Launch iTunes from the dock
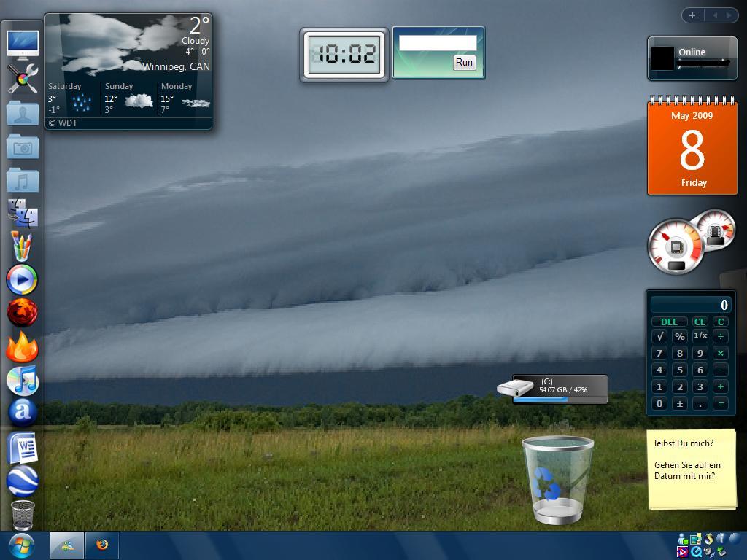The image size is (747, 560). click(23, 381)
